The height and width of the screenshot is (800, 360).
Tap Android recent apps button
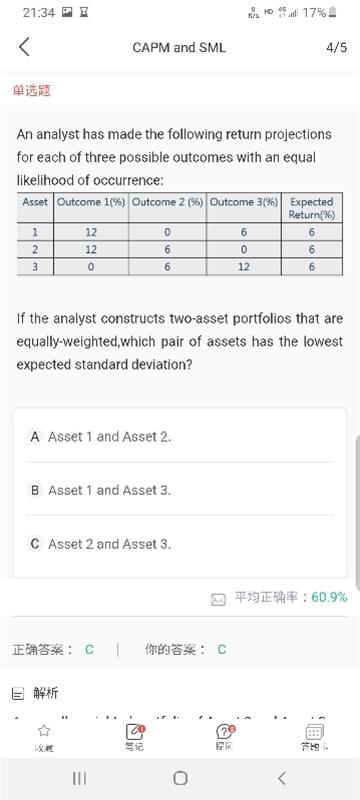tap(79, 778)
